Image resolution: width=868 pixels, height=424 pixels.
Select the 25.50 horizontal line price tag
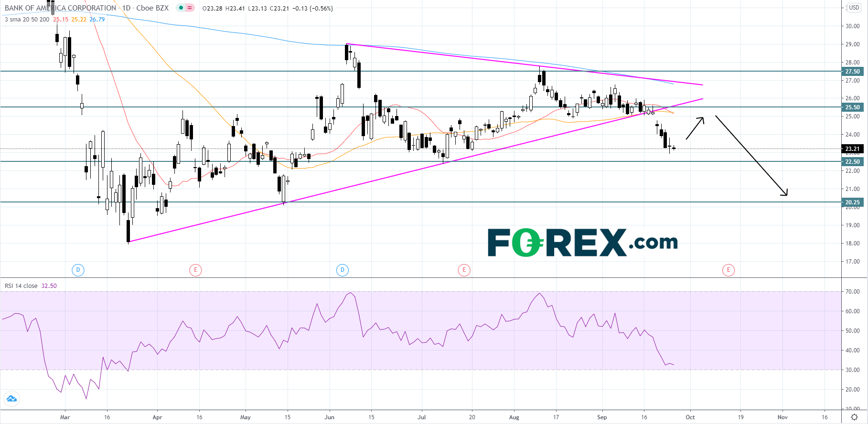[853, 107]
